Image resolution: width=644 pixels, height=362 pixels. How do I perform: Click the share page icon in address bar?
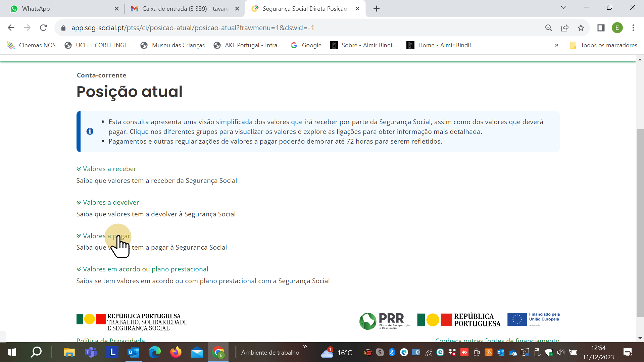tap(565, 28)
